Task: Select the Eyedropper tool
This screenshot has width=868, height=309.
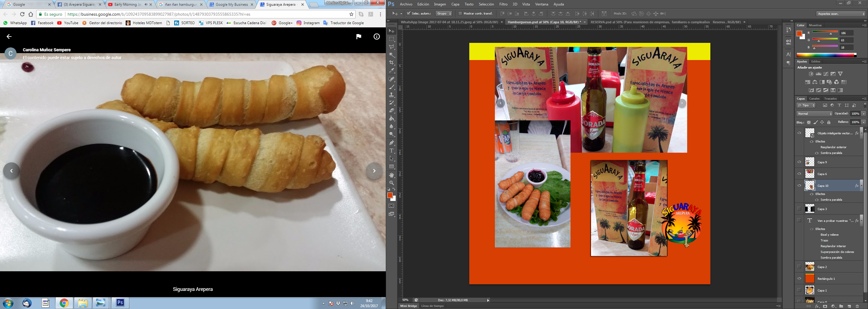Action: tap(392, 71)
